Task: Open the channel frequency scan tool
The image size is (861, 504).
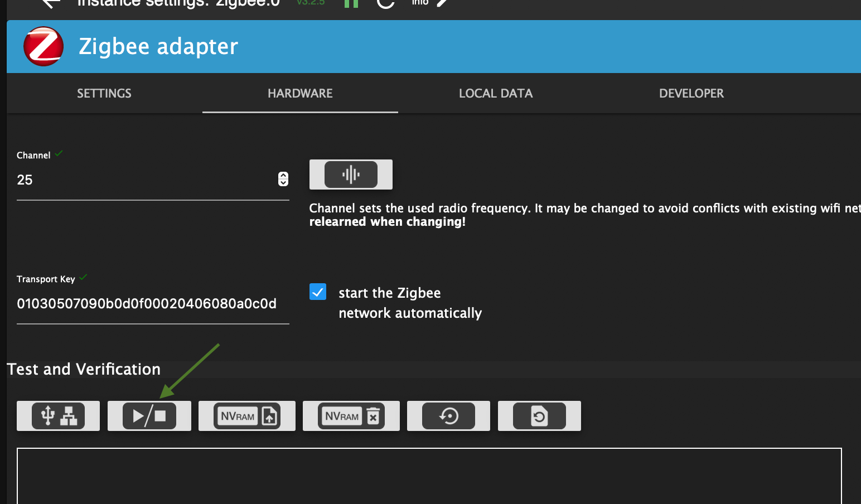Action: coord(350,174)
